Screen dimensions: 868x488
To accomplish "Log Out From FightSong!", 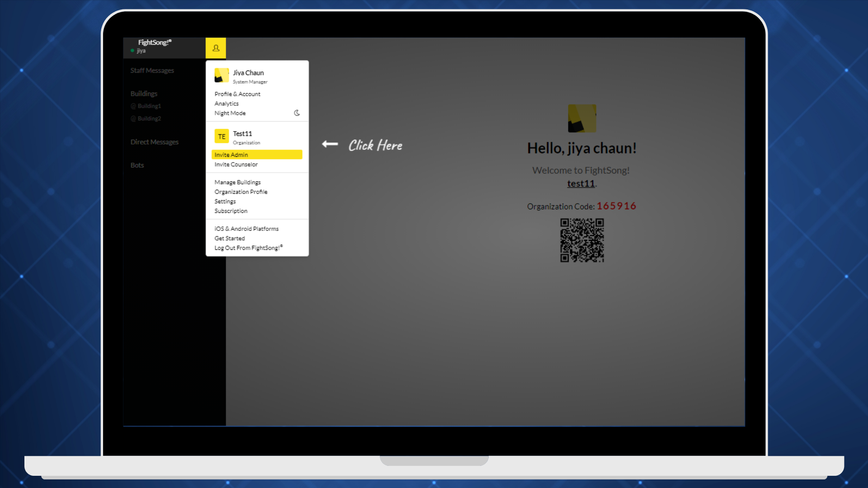I will (249, 248).
